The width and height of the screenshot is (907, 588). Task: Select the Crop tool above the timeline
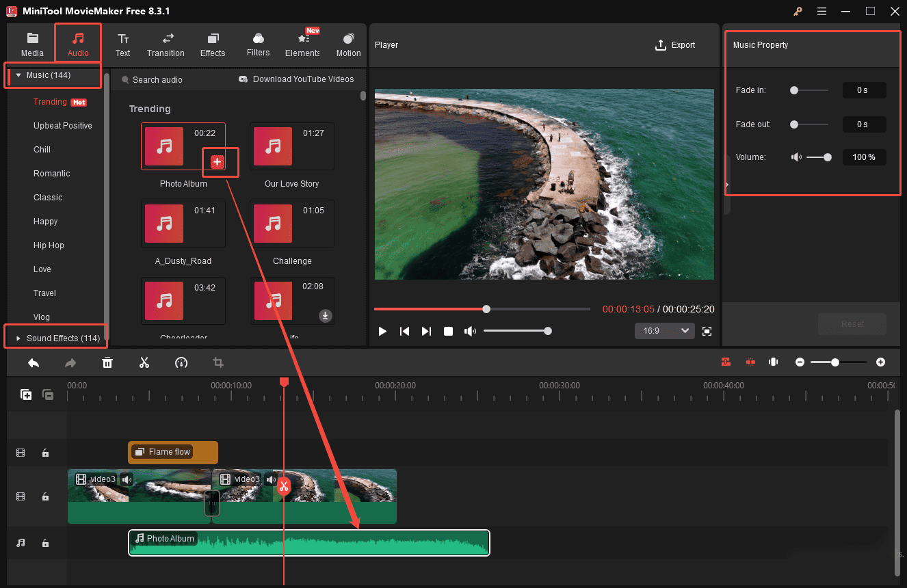pyautogui.click(x=218, y=362)
